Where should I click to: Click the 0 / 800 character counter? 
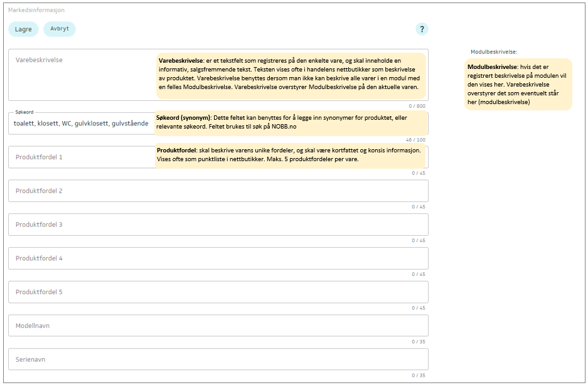[417, 106]
